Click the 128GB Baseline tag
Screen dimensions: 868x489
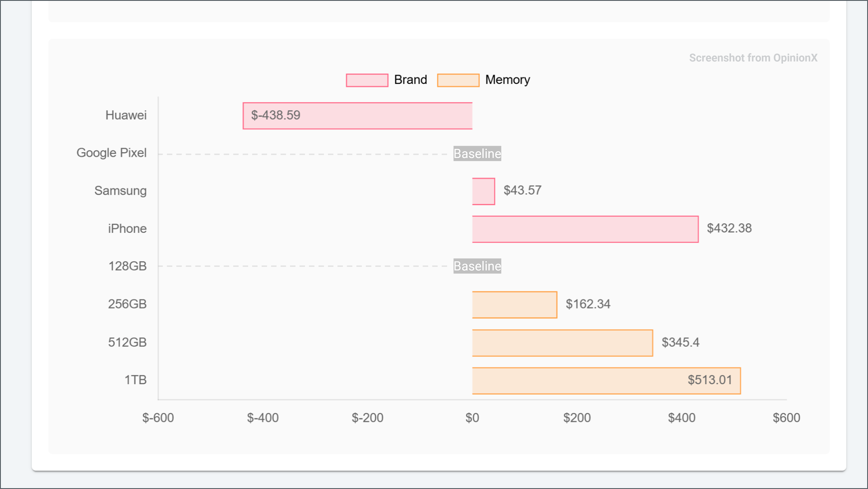(477, 266)
